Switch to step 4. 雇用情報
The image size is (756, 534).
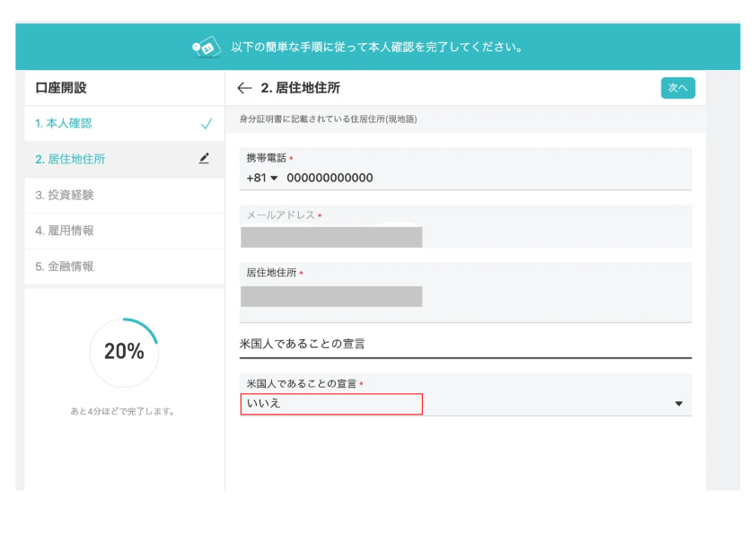point(65,231)
